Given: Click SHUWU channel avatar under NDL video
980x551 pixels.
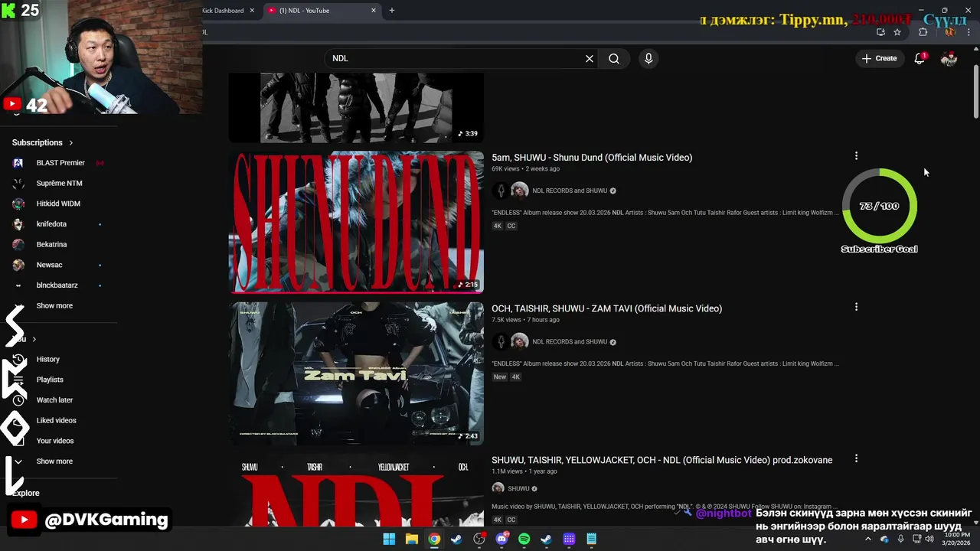Looking at the screenshot, I should (x=498, y=488).
